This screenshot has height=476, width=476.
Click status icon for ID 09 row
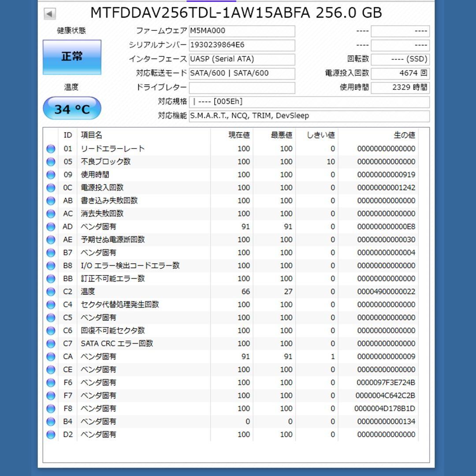pyautogui.click(x=51, y=175)
